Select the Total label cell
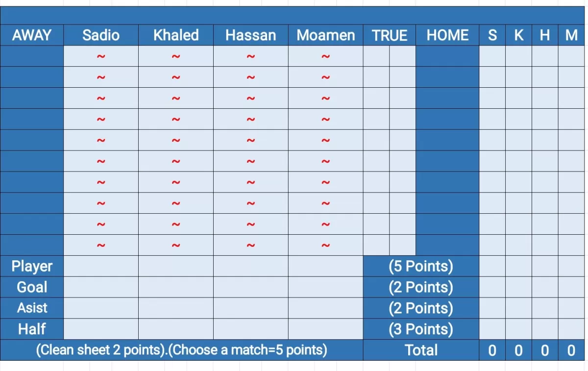The width and height of the screenshot is (588, 371). (421, 350)
